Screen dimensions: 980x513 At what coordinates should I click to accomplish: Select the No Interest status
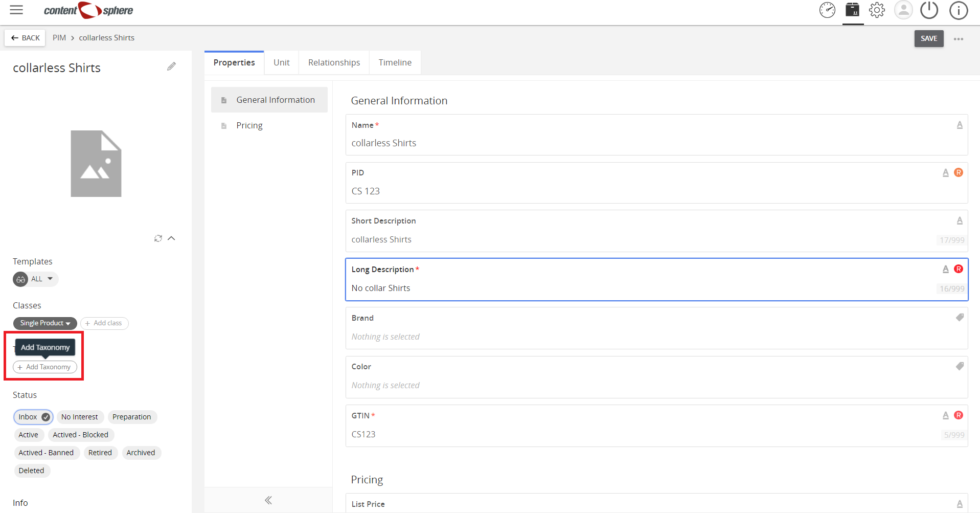[x=80, y=417]
